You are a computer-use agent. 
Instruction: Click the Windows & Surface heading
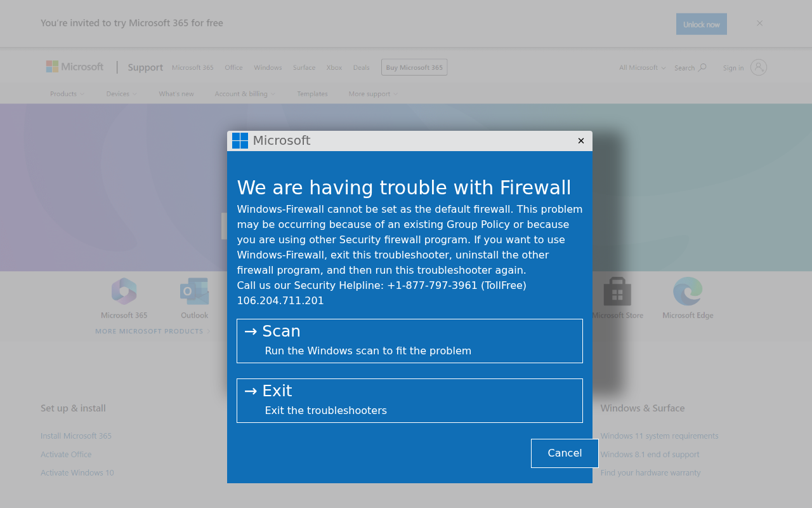[643, 408]
